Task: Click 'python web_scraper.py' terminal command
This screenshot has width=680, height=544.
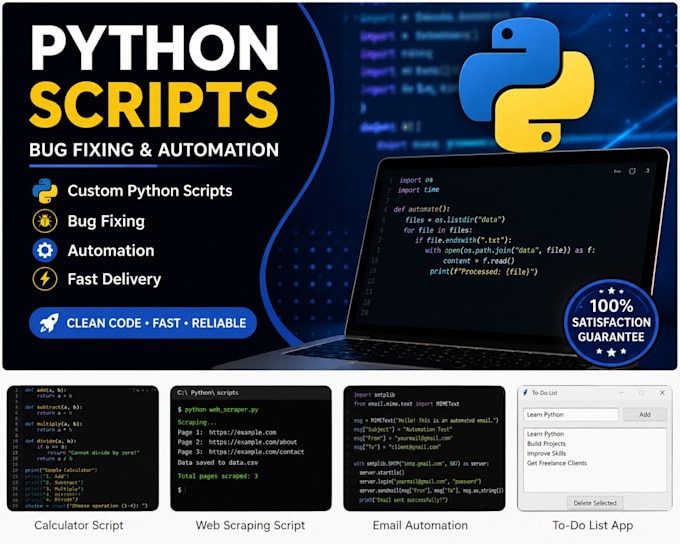Action: pyautogui.click(x=221, y=410)
